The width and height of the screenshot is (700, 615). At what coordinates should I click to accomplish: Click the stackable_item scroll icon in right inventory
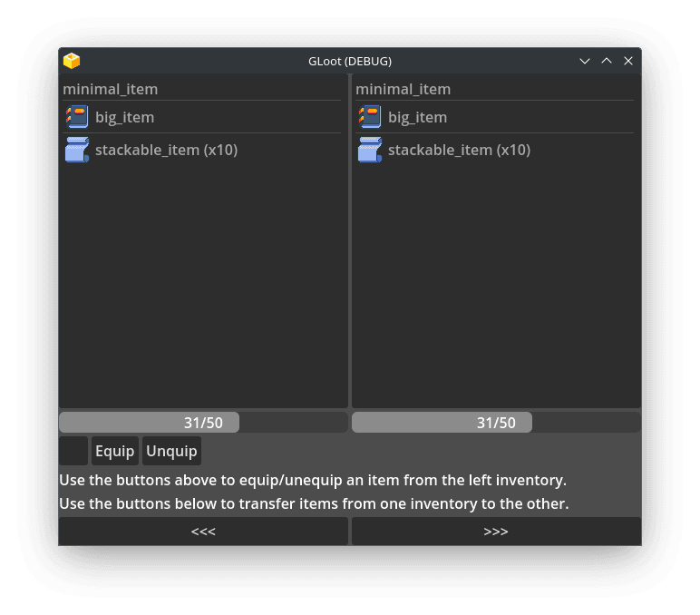[370, 150]
